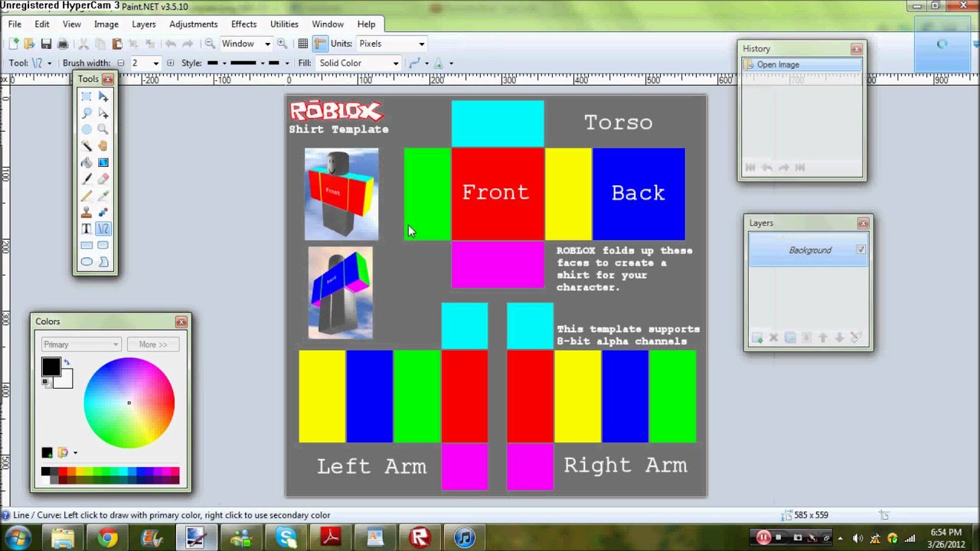Select the Ellipse shape tool
Screen dimensions: 980x551
(87, 262)
